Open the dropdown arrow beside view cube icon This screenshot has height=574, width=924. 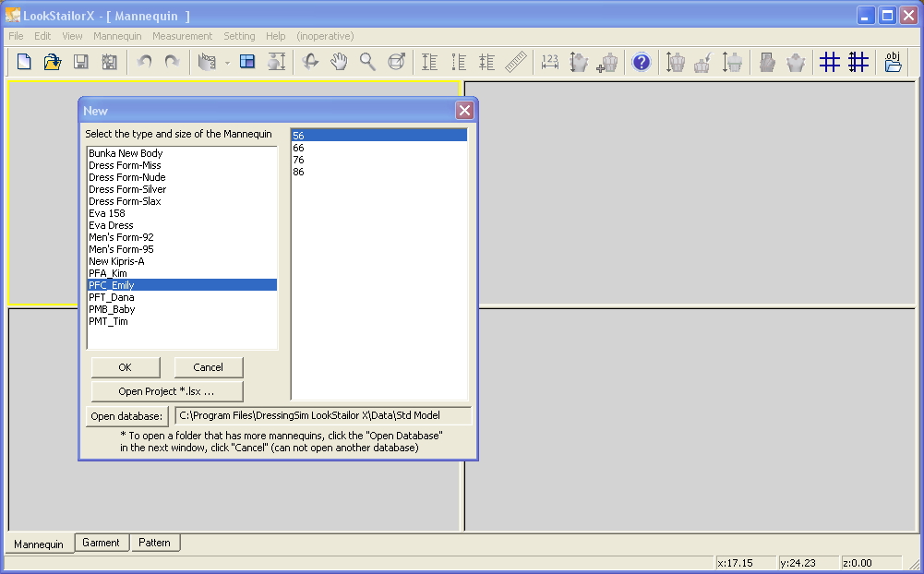point(227,63)
